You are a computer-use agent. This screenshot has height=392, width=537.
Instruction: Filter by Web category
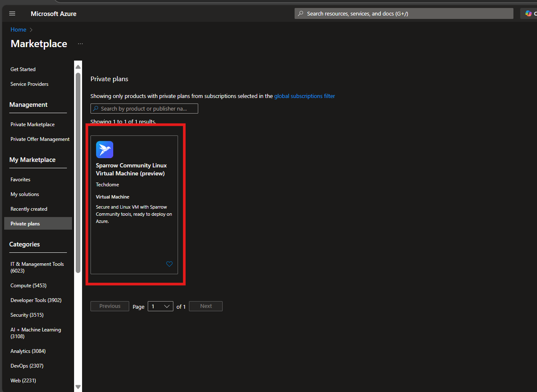tap(23, 381)
